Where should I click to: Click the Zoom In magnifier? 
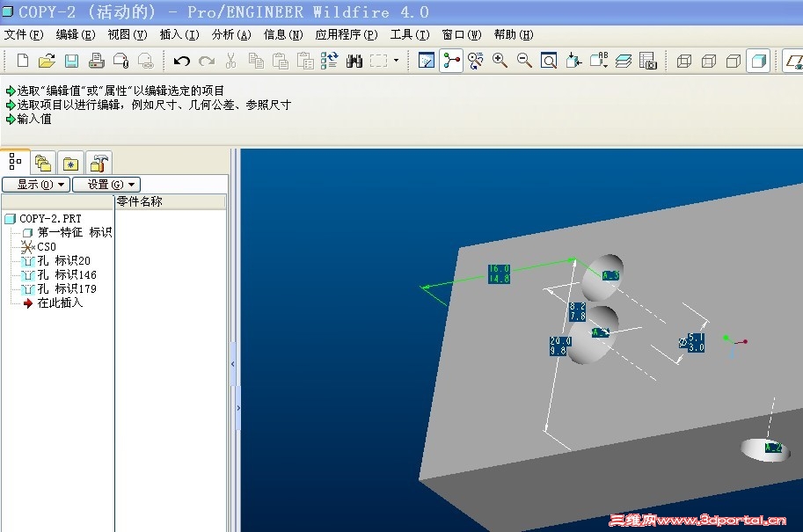click(x=500, y=61)
